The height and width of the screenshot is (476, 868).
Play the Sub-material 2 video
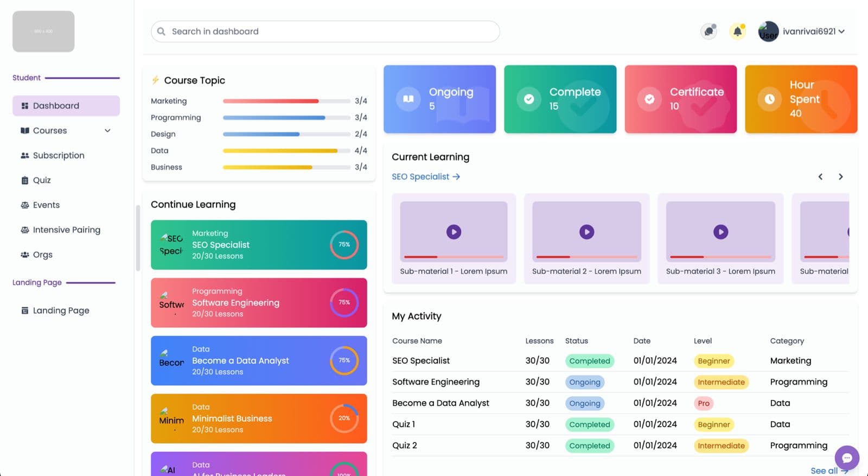coord(586,232)
